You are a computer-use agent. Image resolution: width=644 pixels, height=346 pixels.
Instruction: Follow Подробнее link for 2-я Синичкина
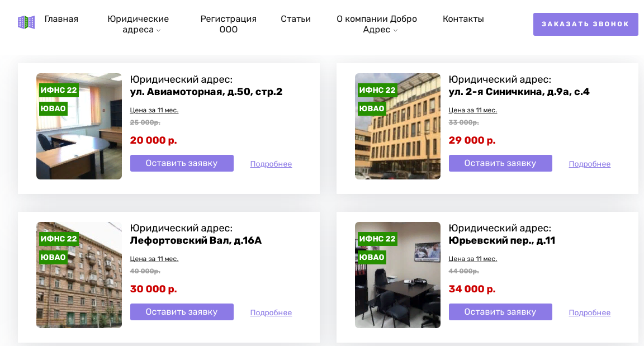pos(590,164)
